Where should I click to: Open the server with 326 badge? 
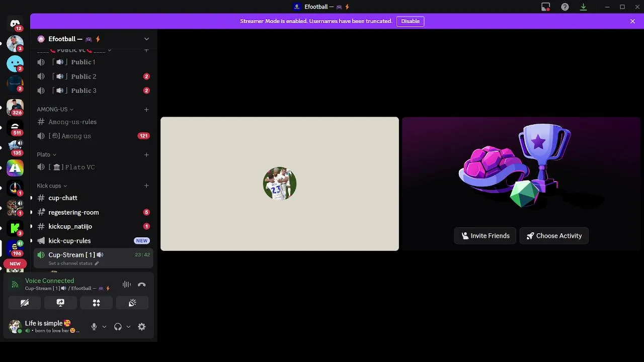click(15, 107)
